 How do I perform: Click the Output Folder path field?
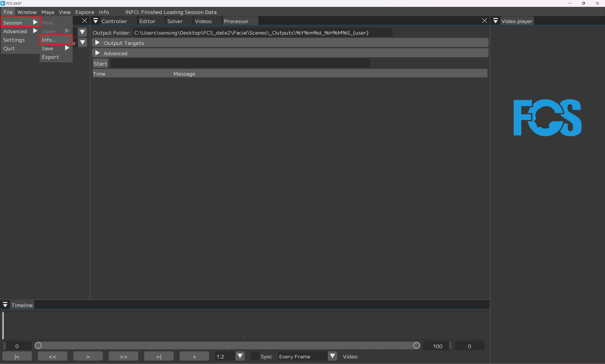click(x=263, y=33)
